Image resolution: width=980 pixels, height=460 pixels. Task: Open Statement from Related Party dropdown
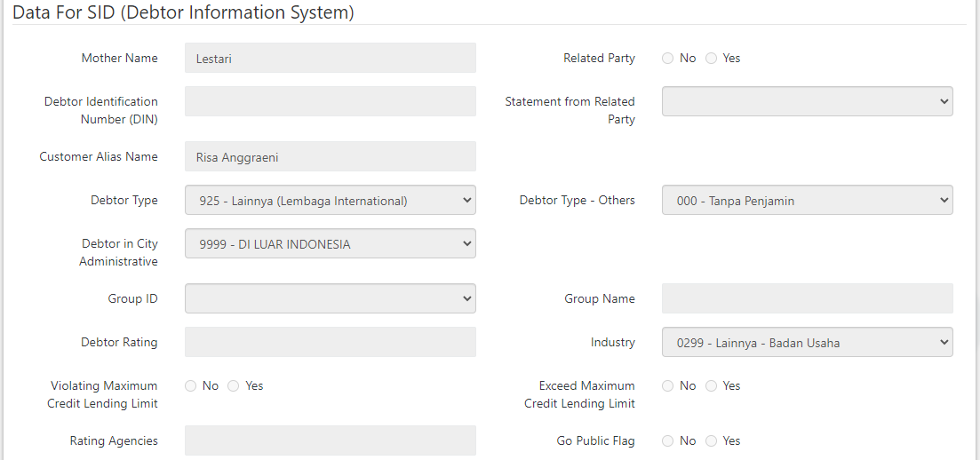pos(807,102)
